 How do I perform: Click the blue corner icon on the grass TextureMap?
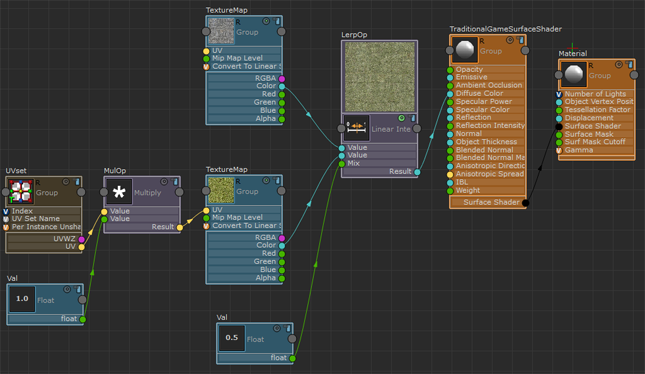point(277,181)
